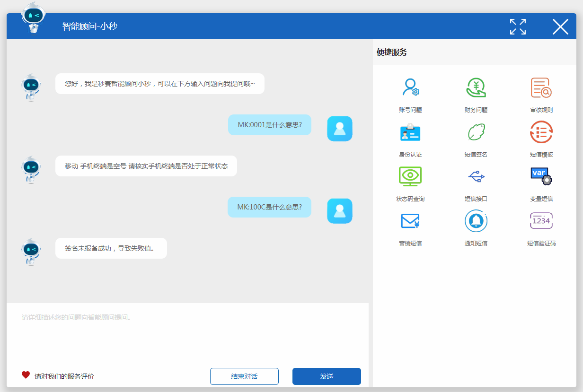Open the 账号问题 account issues icon
The height and width of the screenshot is (392, 583).
tap(410, 87)
